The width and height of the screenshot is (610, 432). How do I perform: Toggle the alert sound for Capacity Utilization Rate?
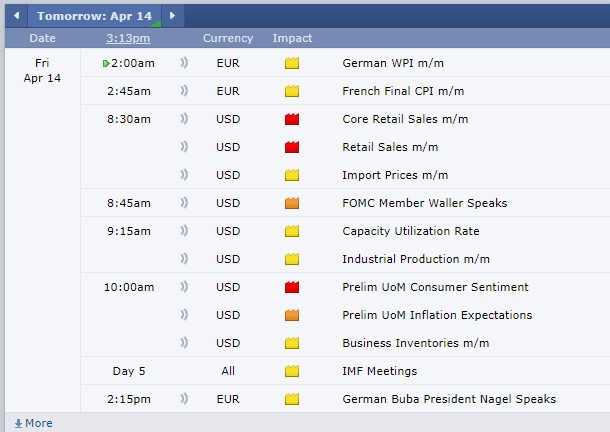pyautogui.click(x=184, y=231)
